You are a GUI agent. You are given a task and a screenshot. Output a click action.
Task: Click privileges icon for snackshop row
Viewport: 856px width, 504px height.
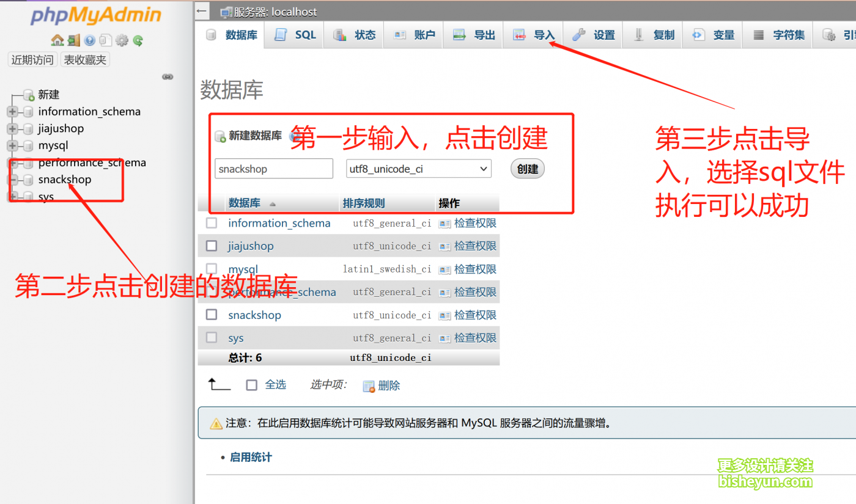[445, 315]
